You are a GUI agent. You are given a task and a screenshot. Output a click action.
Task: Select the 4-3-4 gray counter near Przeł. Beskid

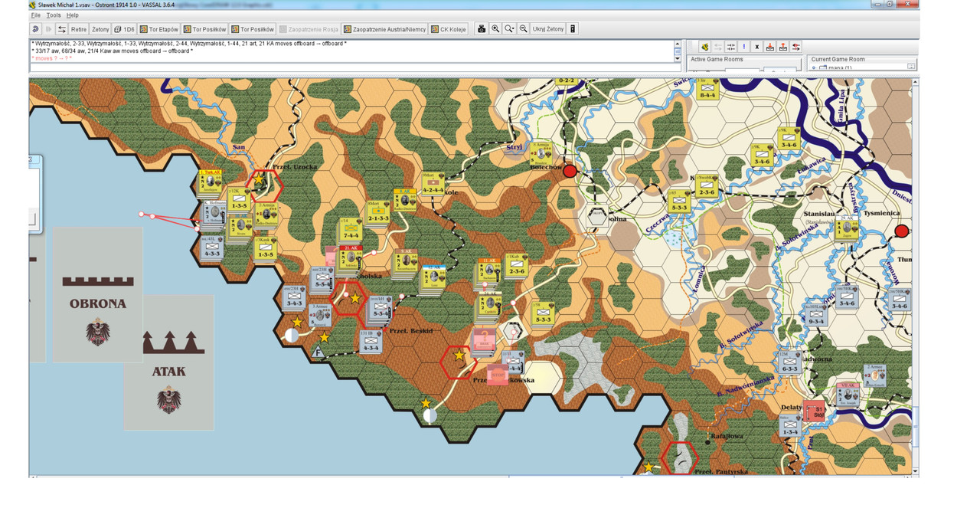click(x=371, y=342)
